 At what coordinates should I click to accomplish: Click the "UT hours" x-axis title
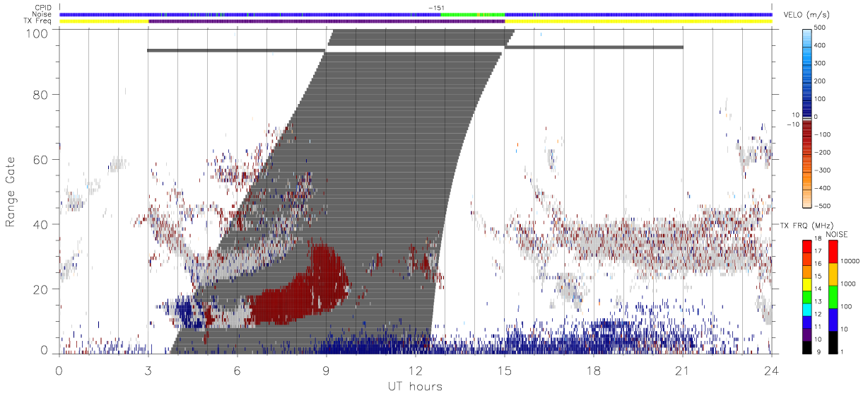tap(415, 386)
